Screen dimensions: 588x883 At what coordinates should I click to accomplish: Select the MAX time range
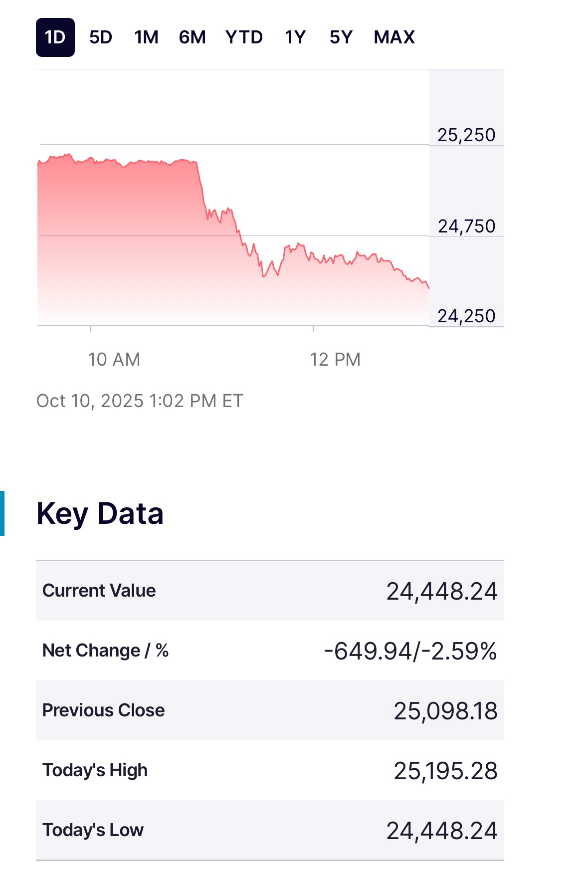394,37
